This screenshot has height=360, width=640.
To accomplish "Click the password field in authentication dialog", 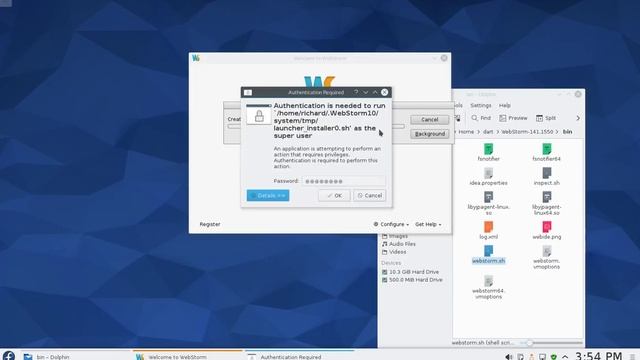I will click(343, 181).
